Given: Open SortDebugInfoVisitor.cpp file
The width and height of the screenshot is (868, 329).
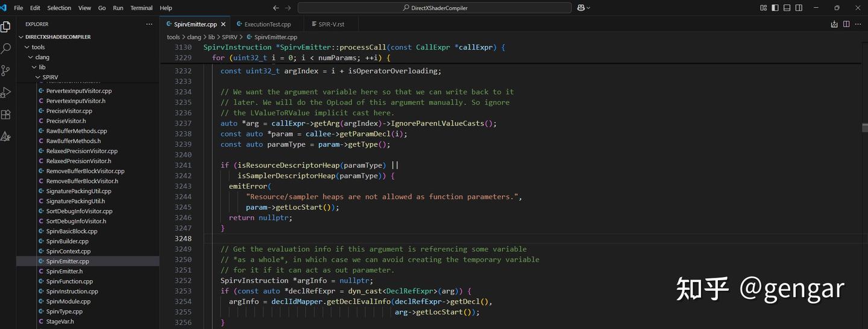Looking at the screenshot, I should tap(79, 211).
